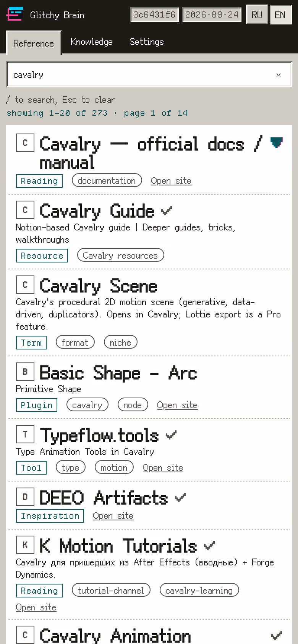Image resolution: width=298 pixels, height=644 pixels.
Task: Click the checkmark icon beside Cavalry Guide
Action: point(167,210)
